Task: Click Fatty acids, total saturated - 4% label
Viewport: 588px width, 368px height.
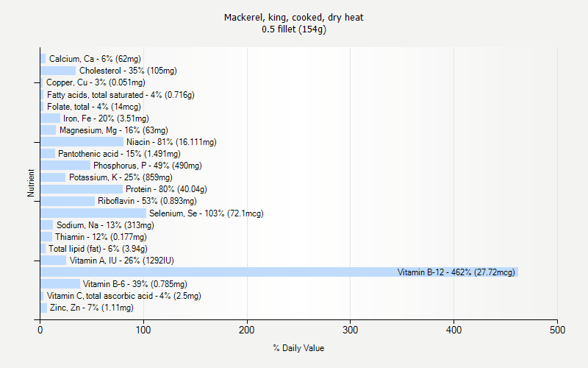Action: click(x=121, y=95)
